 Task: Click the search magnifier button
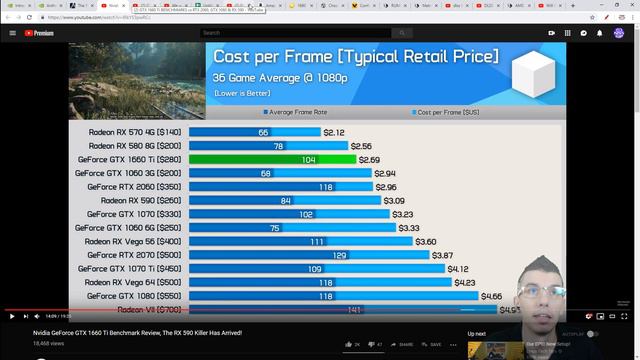[x=402, y=33]
